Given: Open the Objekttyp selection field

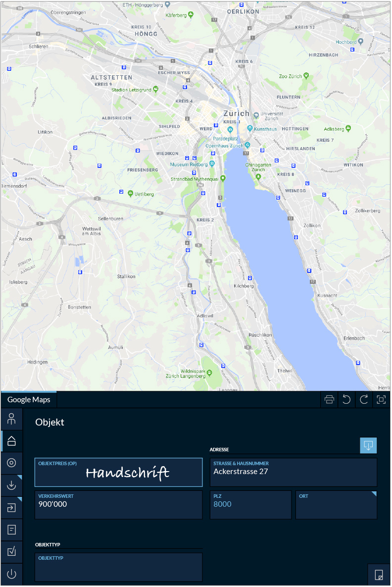Looking at the screenshot, I should pyautogui.click(x=118, y=567).
